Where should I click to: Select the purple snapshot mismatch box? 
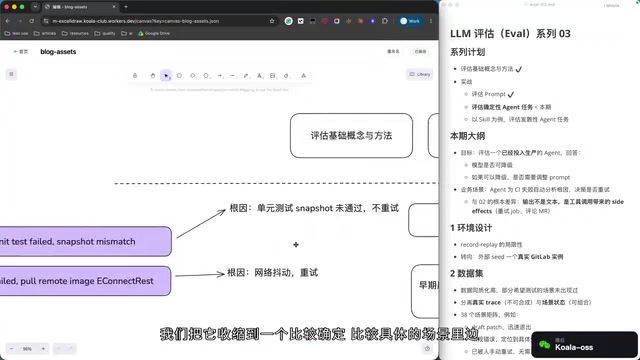pos(85,241)
